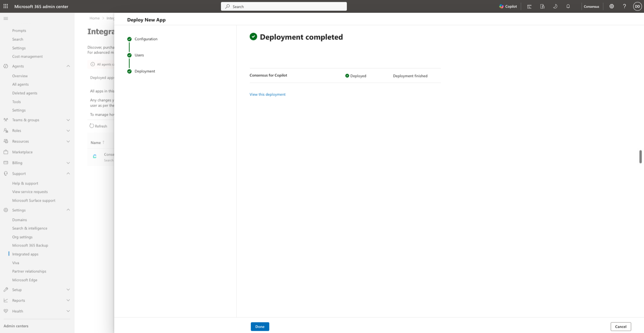Screen dimensions: 644x333
Task: Click the Agents sidebar icon
Action: point(6,66)
